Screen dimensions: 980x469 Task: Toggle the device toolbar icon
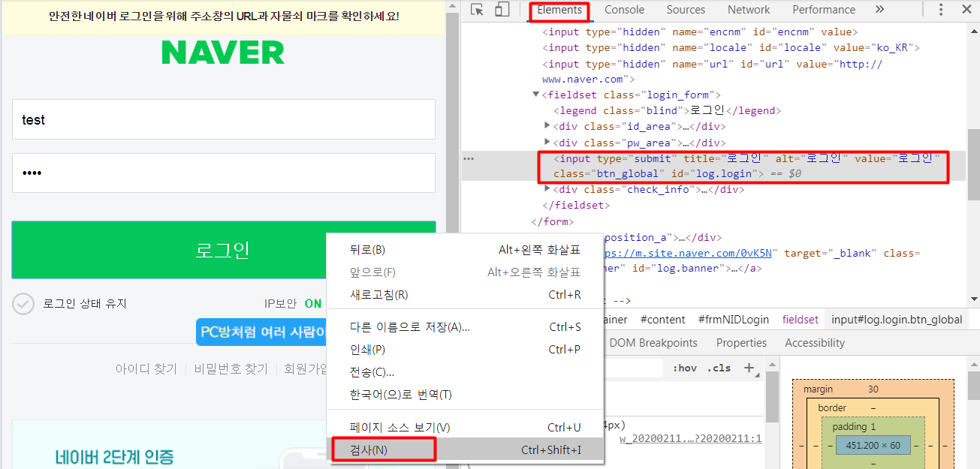click(x=502, y=10)
